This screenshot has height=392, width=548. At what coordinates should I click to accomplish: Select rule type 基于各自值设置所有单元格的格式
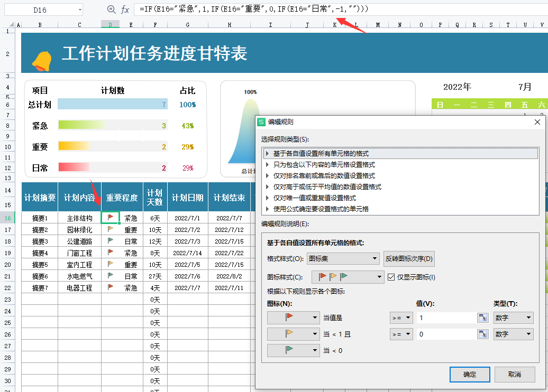point(400,153)
